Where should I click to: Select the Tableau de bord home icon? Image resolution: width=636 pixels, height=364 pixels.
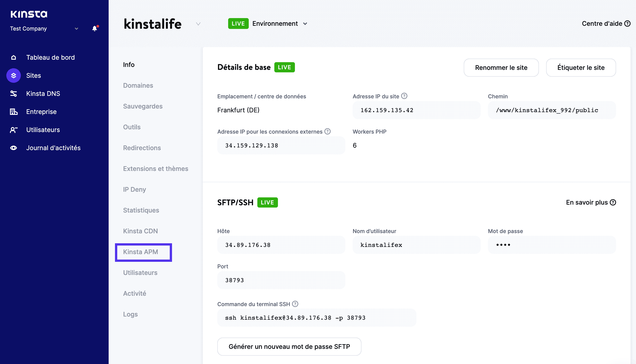click(14, 57)
